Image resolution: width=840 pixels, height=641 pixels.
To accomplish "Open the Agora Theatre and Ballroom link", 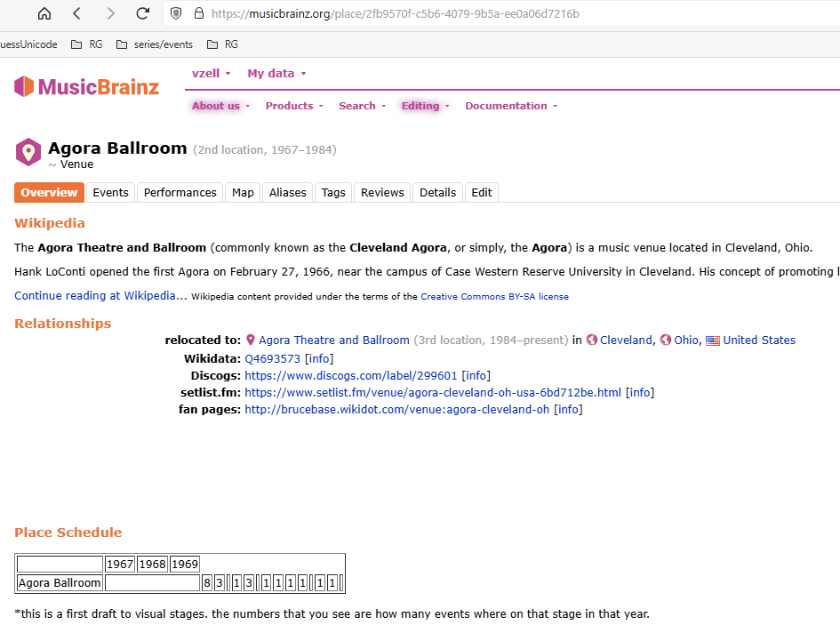I will 333,341.
